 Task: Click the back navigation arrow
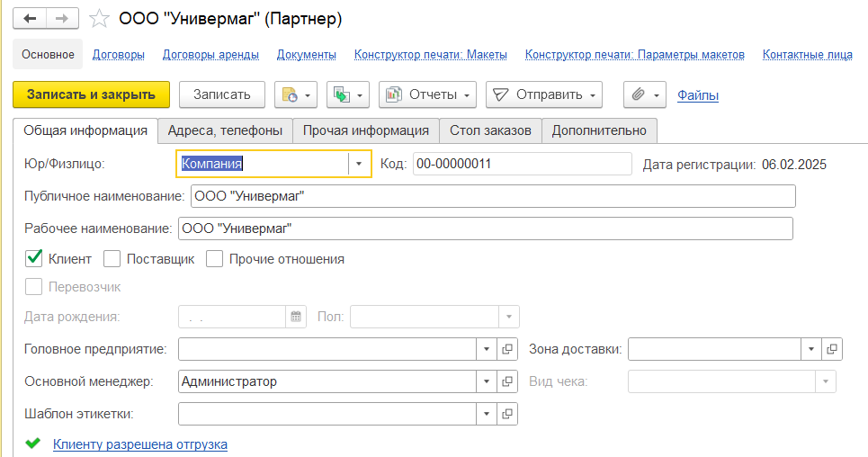point(30,18)
